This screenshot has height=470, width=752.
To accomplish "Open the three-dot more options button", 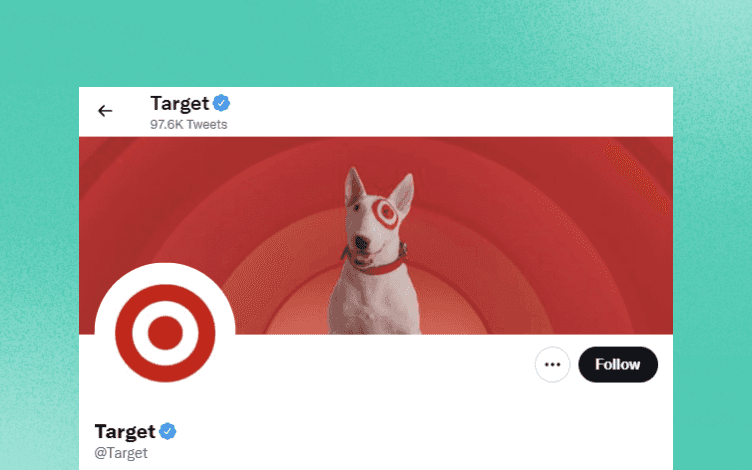I will 552,364.
